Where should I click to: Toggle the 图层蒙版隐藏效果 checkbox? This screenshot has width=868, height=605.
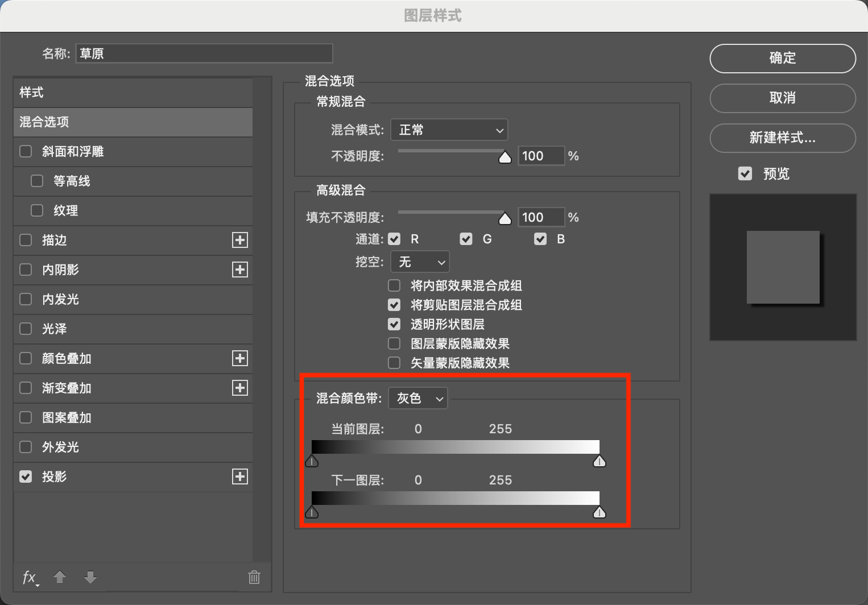394,343
